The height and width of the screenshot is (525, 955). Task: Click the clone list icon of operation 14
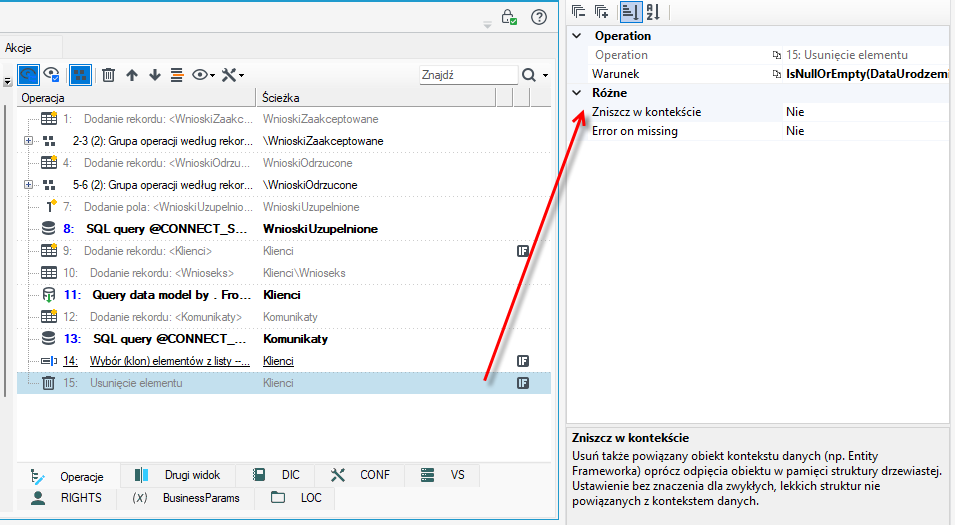pyautogui.click(x=49, y=361)
